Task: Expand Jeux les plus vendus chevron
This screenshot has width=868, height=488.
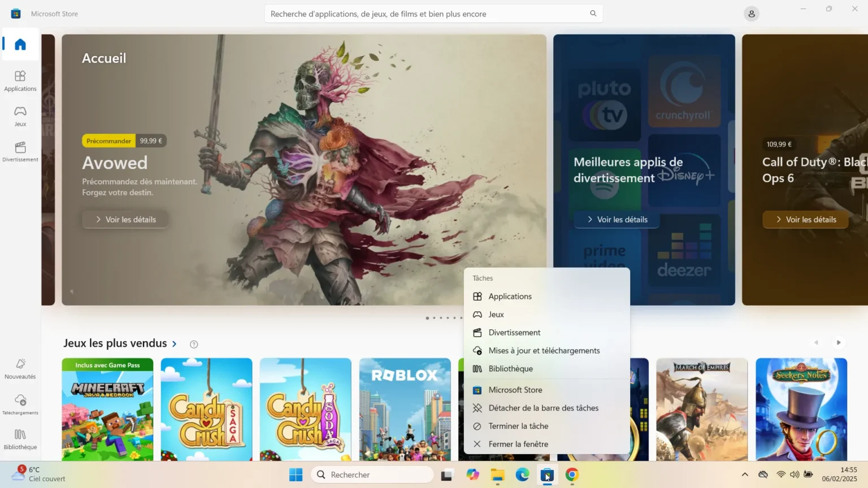Action: point(175,343)
